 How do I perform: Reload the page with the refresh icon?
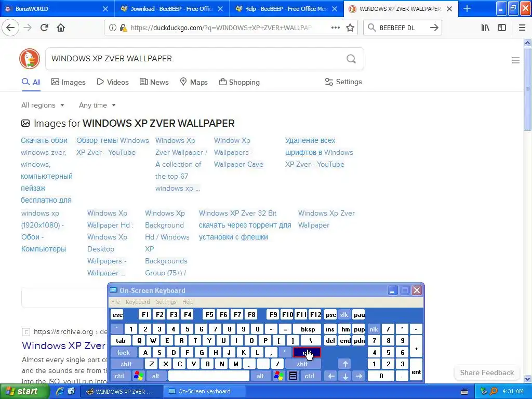(x=44, y=28)
